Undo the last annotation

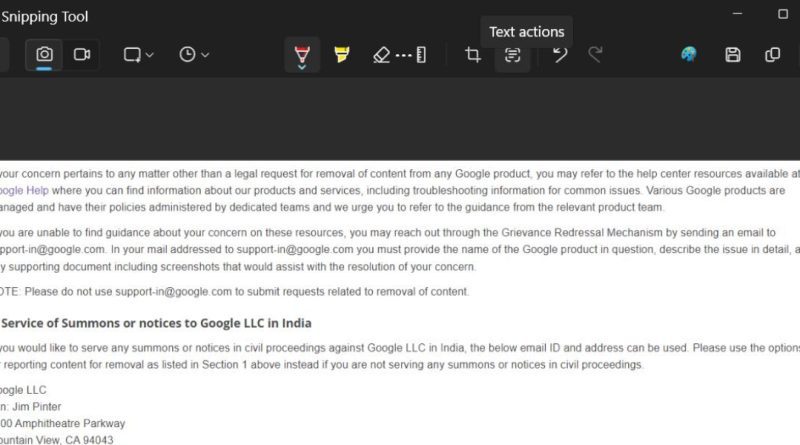560,55
